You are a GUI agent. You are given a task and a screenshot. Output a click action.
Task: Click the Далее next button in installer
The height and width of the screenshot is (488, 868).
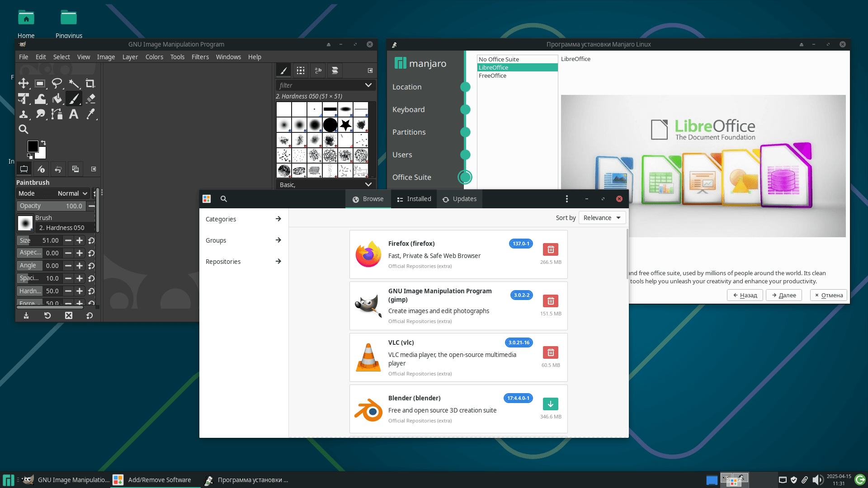click(x=784, y=295)
